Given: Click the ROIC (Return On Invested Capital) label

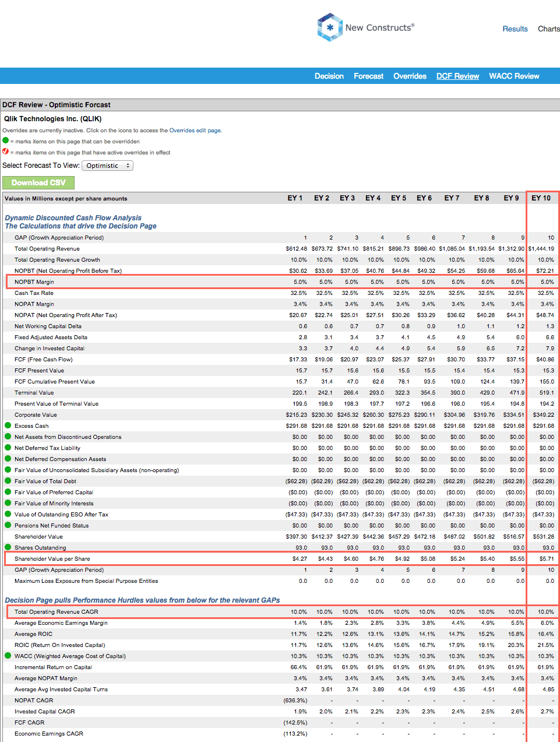Looking at the screenshot, I should point(60,645).
